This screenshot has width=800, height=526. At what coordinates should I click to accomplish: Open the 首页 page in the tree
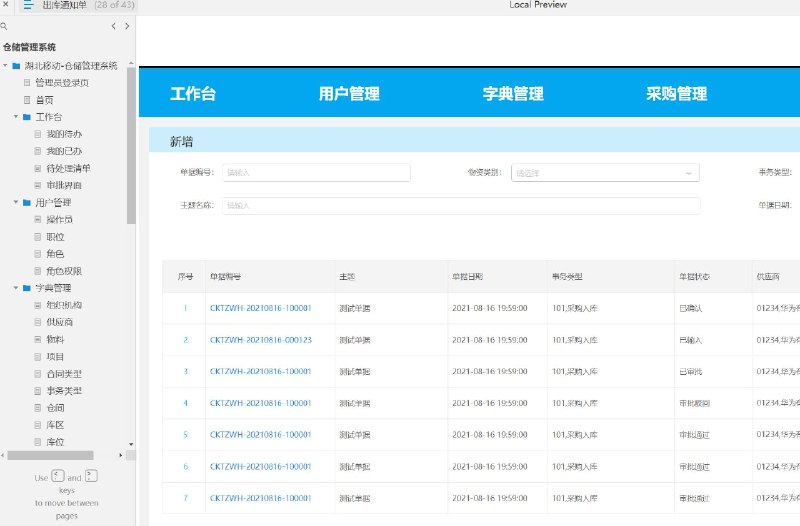click(x=44, y=100)
